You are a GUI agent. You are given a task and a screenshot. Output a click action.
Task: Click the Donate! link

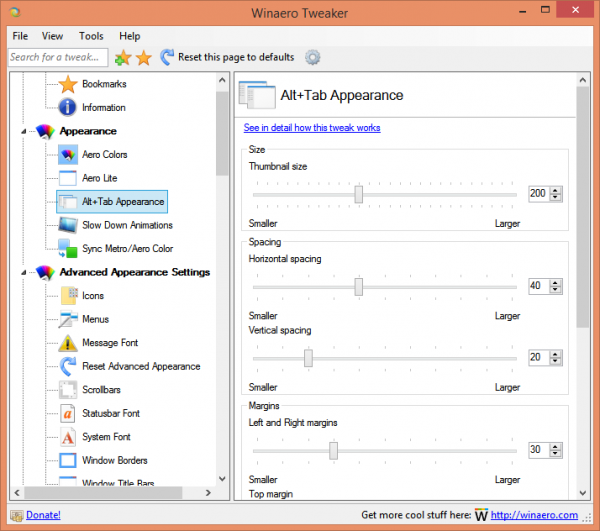click(x=43, y=515)
